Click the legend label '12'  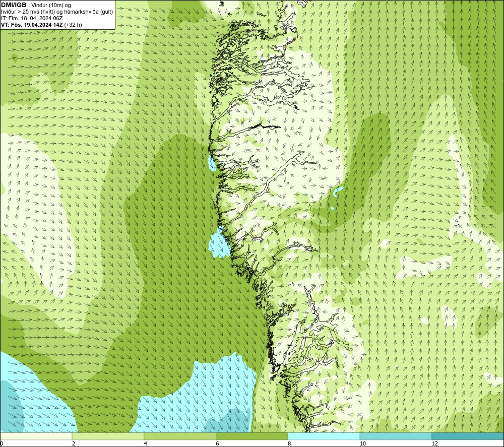[434, 444]
